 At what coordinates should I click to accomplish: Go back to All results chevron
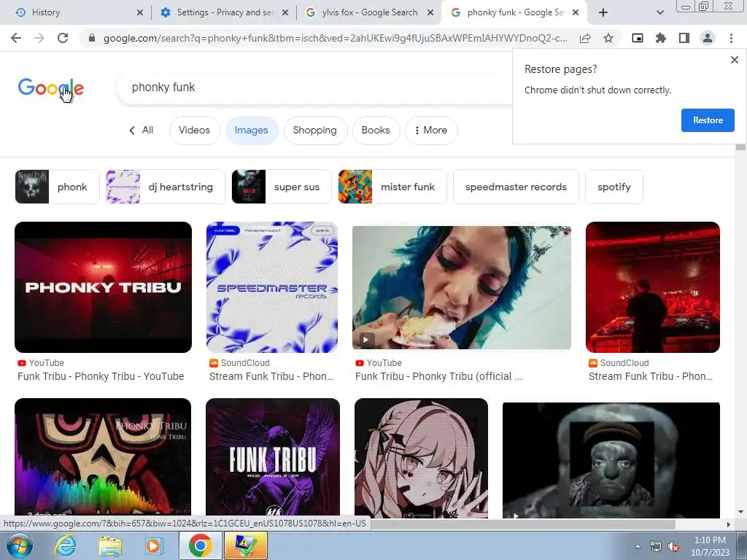(141, 130)
